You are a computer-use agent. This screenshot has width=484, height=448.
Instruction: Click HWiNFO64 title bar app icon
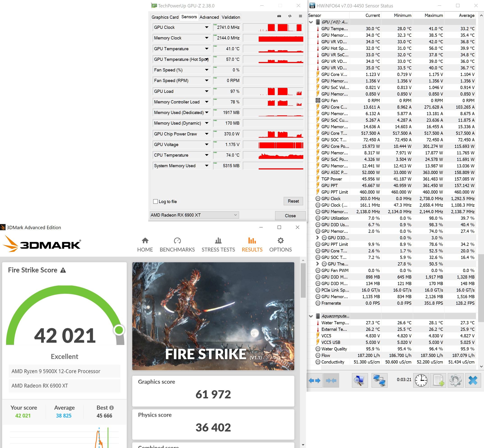312,6
